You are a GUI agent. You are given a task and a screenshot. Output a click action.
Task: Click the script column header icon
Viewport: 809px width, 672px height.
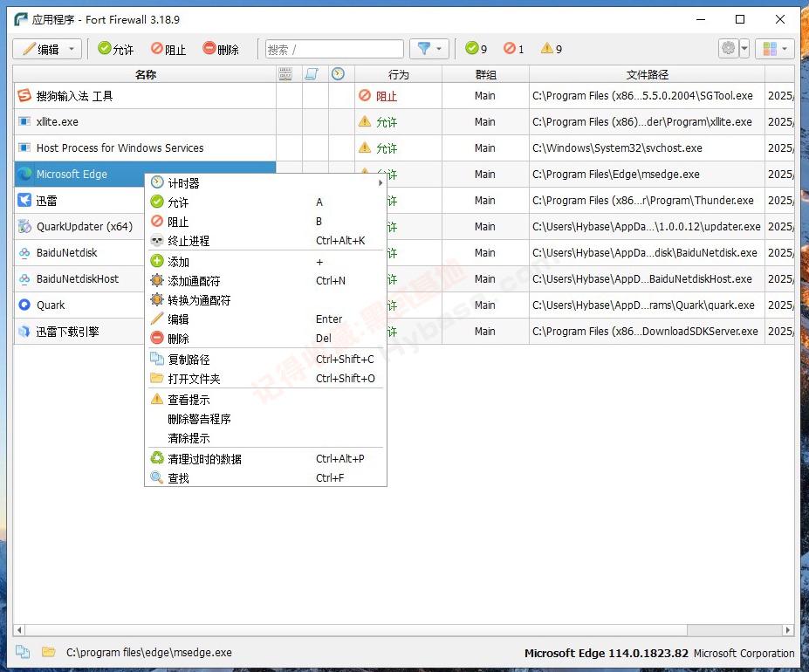tap(311, 74)
